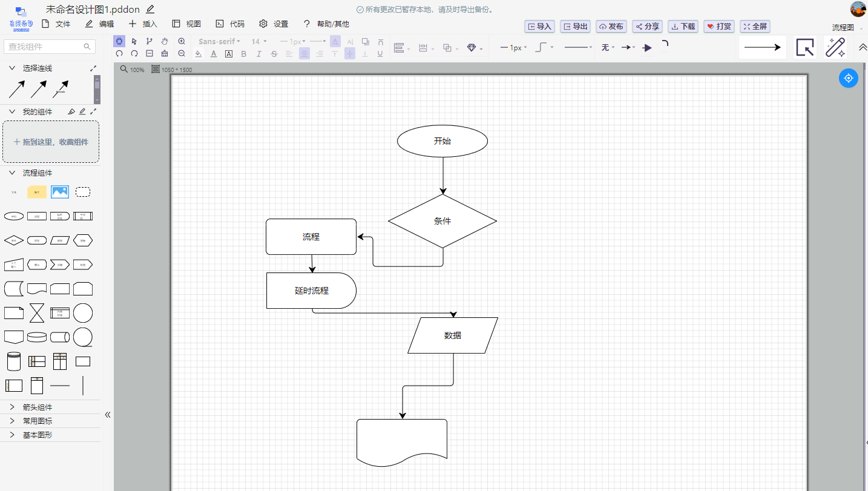Open the layer order dropdown
The height and width of the screenshot is (491, 868).
point(450,48)
